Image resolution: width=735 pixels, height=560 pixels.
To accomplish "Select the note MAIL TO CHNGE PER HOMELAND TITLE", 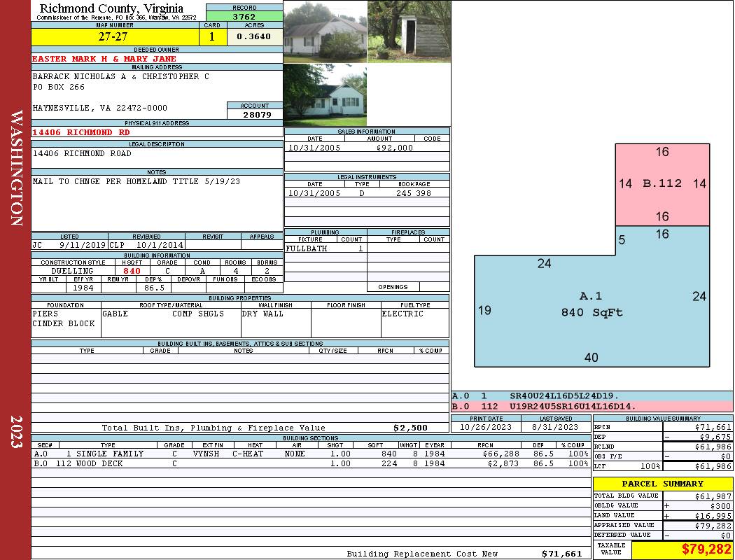I will tap(136, 181).
